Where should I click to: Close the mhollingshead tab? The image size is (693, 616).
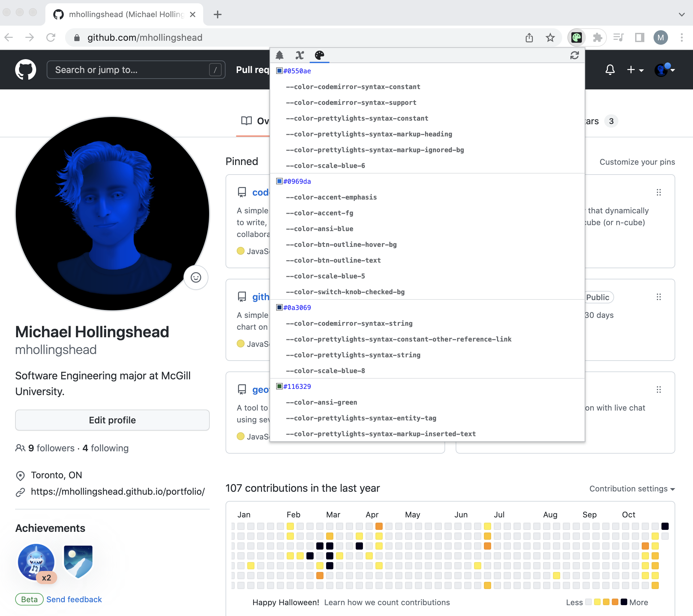pyautogui.click(x=193, y=14)
